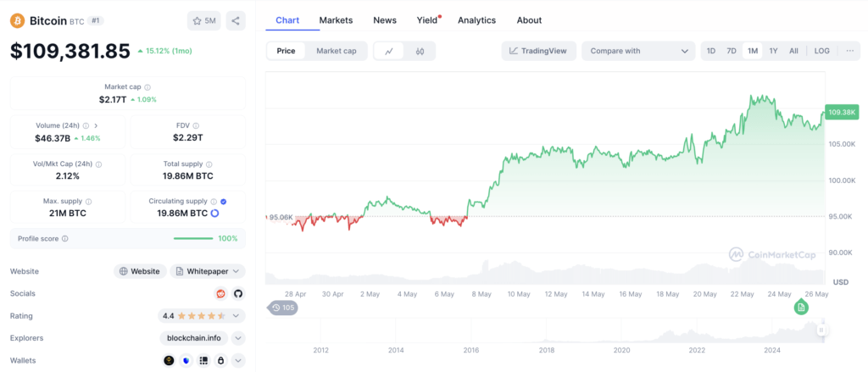Open the Compare with dropdown
The width and height of the screenshot is (868, 372).
coord(638,51)
